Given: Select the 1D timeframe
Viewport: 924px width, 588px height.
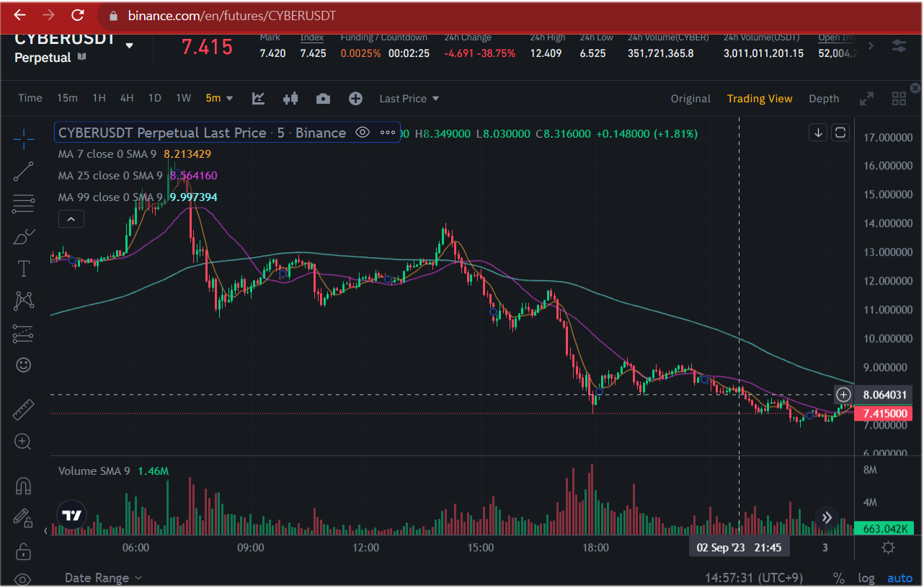Looking at the screenshot, I should 154,99.
